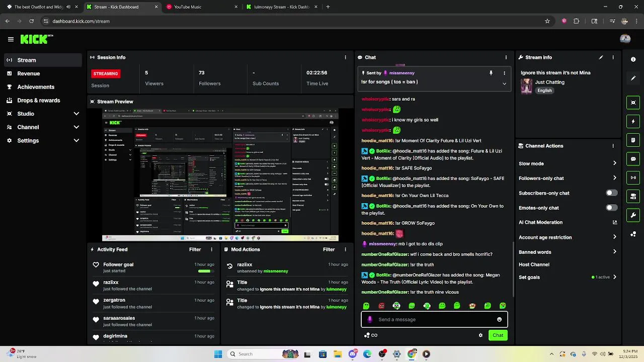Open Chat panel options (three dots)
Screen dimensions: 644x362
(x=506, y=57)
